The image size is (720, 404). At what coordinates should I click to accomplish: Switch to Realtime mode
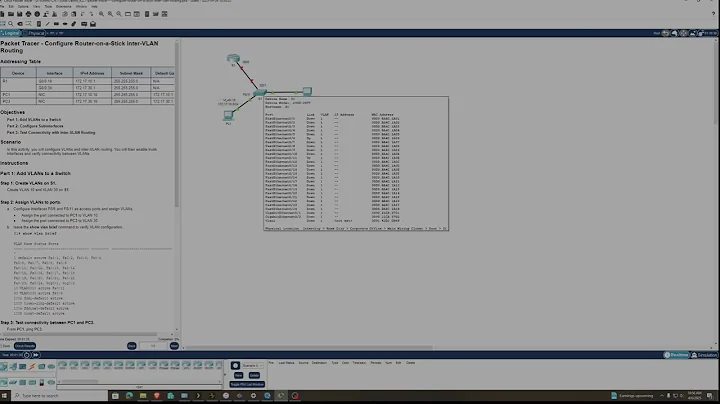point(676,355)
